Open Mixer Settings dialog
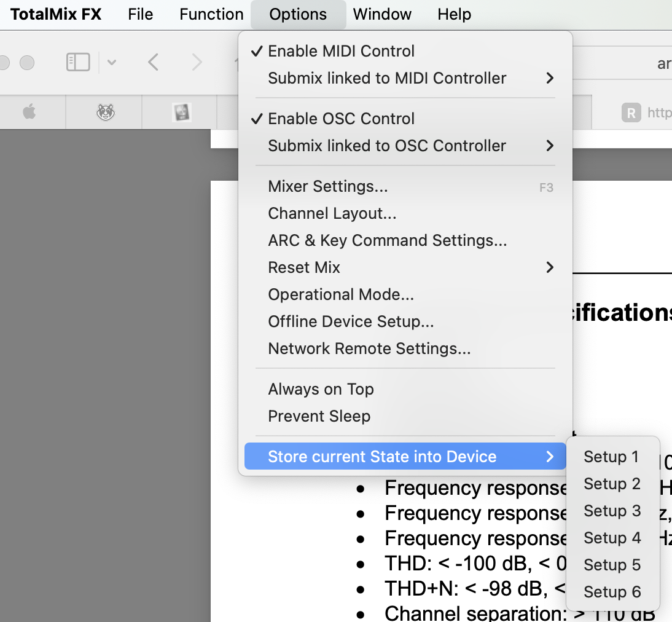This screenshot has width=672, height=622. point(405,186)
